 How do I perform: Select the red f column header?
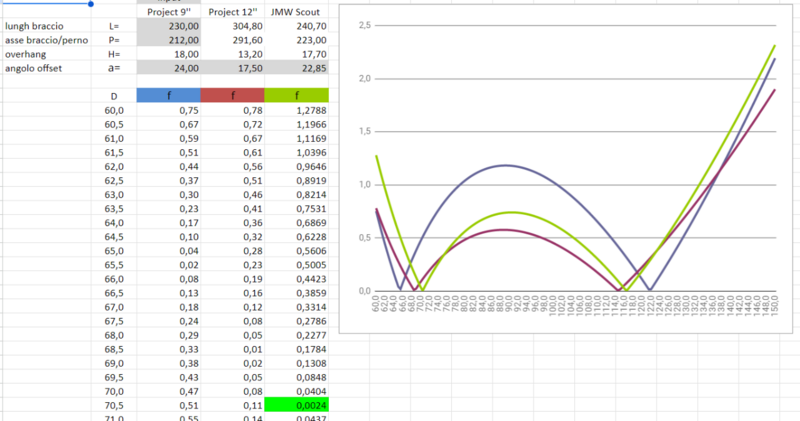coord(232,95)
